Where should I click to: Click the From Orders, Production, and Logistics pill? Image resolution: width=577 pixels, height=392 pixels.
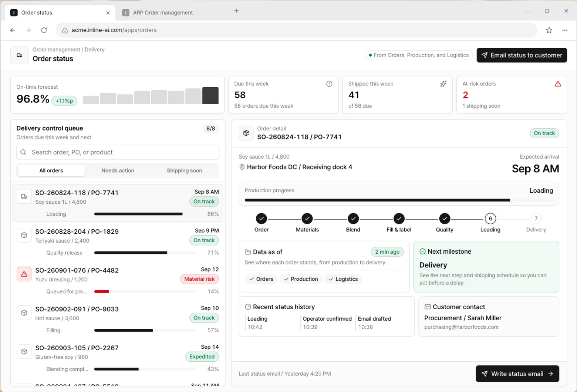point(419,55)
